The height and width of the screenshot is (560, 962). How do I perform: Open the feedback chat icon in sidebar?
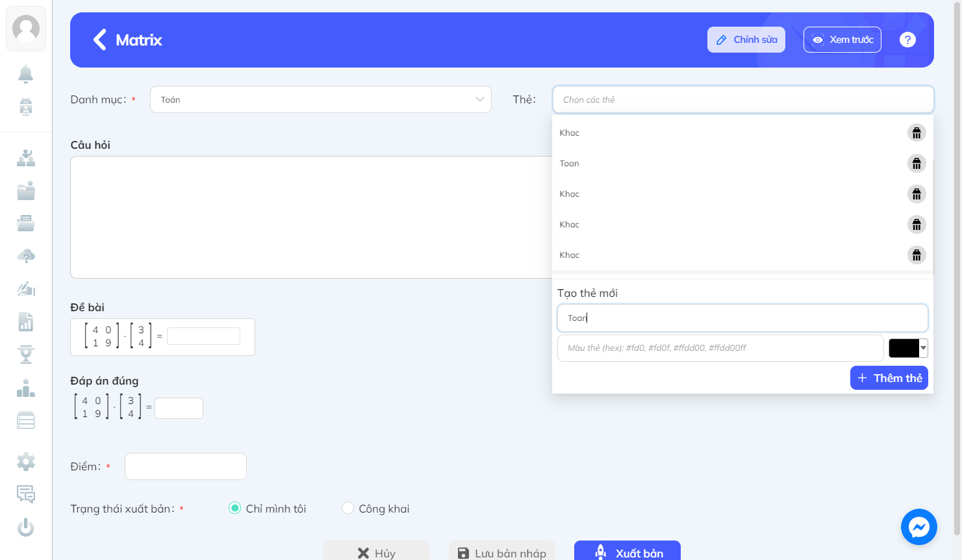(26, 494)
